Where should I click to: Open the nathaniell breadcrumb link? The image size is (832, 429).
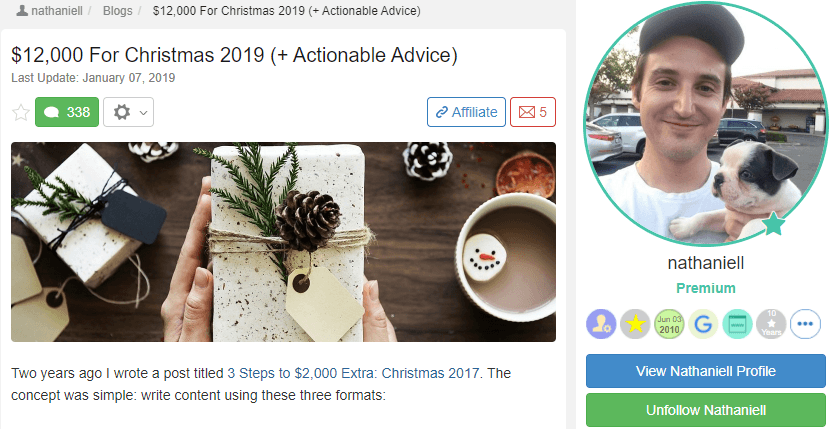[57, 11]
